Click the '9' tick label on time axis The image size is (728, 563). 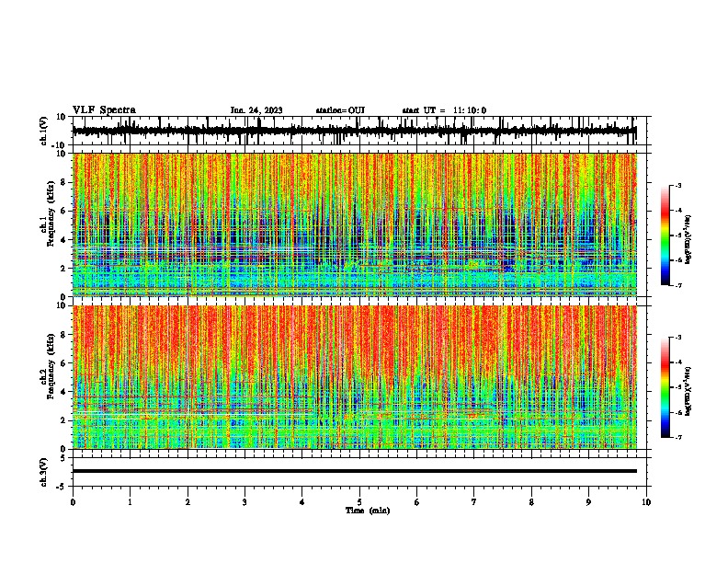tap(588, 502)
